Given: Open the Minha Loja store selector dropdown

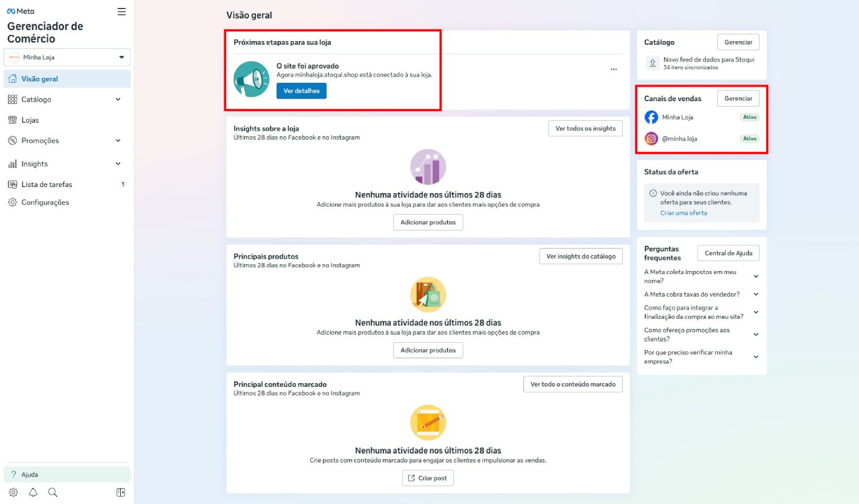Looking at the screenshot, I should 67,58.
